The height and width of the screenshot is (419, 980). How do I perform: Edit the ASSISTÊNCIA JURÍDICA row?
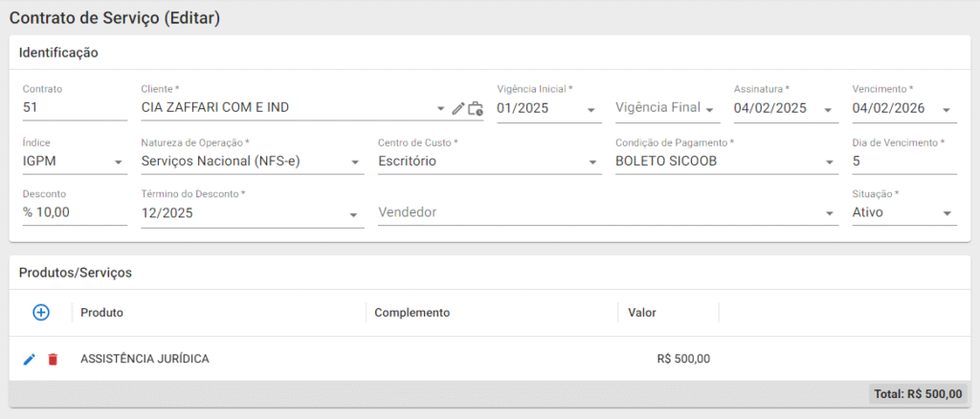[x=30, y=359]
